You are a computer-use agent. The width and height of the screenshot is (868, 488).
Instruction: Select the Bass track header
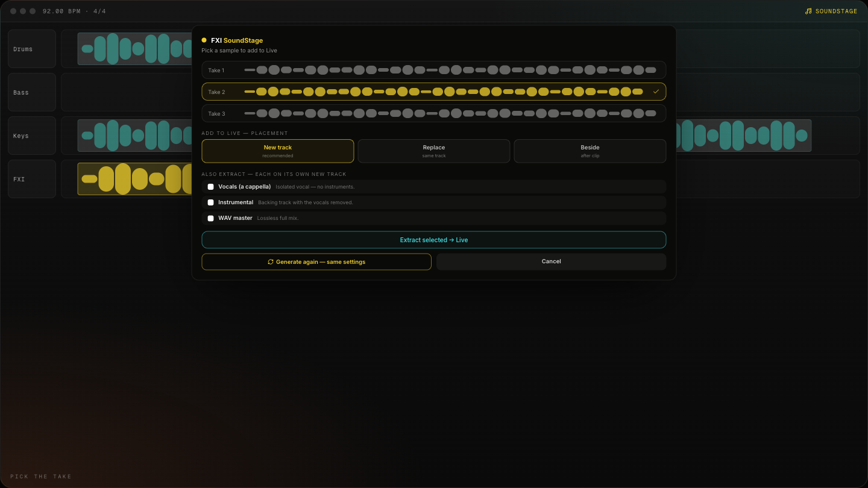(x=32, y=92)
